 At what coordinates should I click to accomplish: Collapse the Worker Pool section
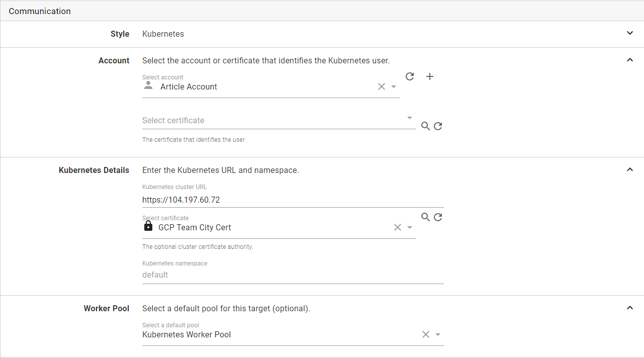pos(630,308)
